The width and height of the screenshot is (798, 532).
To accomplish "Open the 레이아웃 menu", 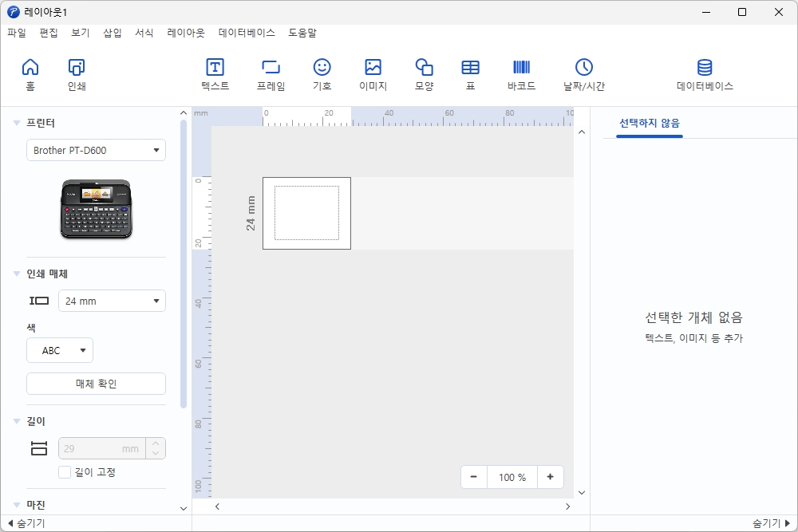I will 186,33.
